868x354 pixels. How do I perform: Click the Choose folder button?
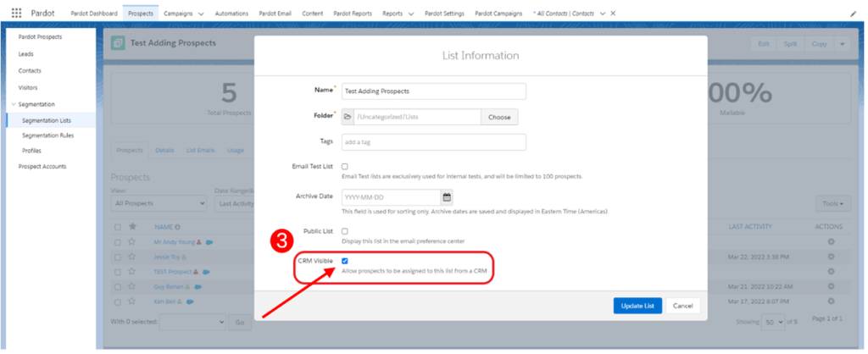(x=499, y=117)
